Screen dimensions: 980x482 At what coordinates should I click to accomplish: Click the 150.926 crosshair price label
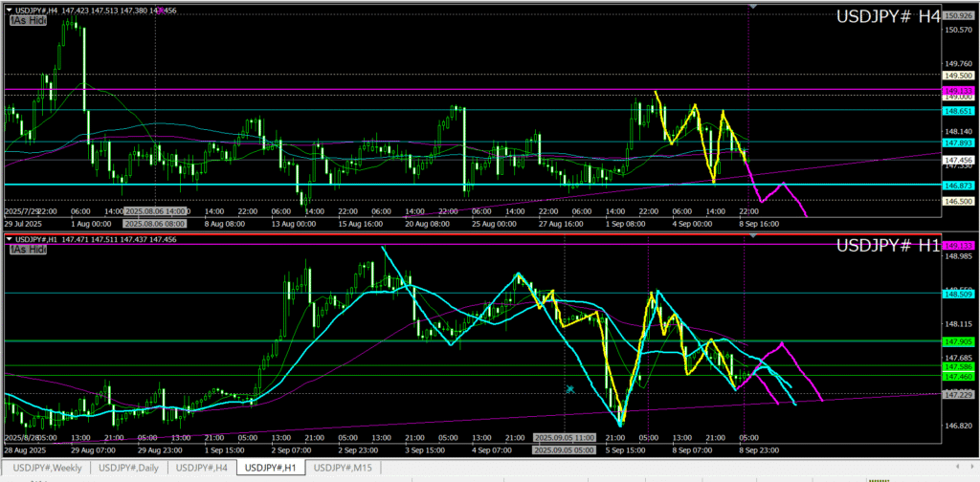pos(958,15)
